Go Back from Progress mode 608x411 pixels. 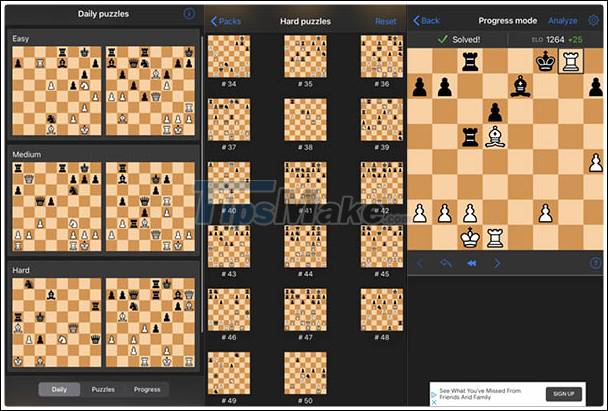[427, 21]
